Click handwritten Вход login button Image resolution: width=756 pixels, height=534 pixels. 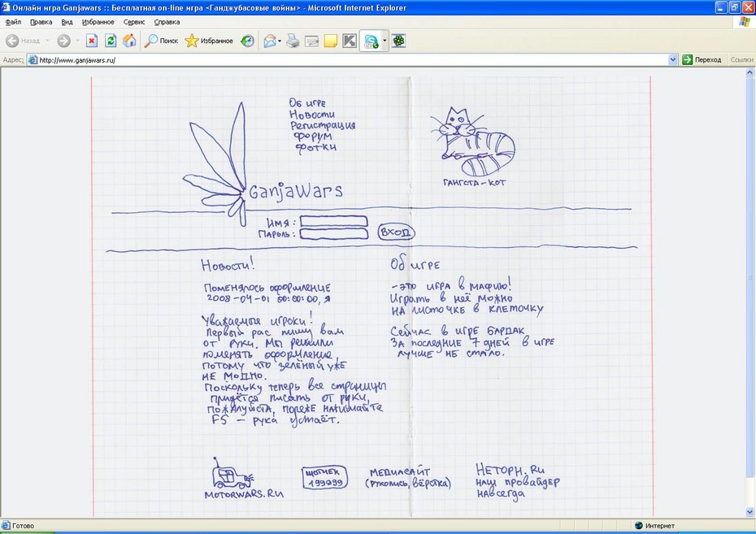point(395,232)
